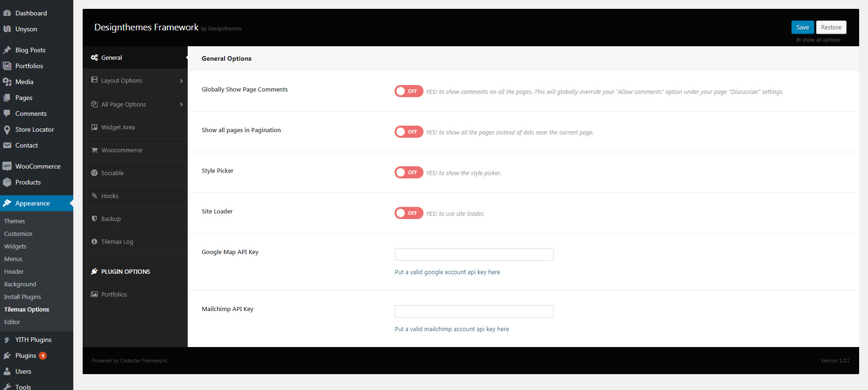Screen dimensions: 868x390
Task: Go to Install Plugins under Appearance
Action: [22, 297]
